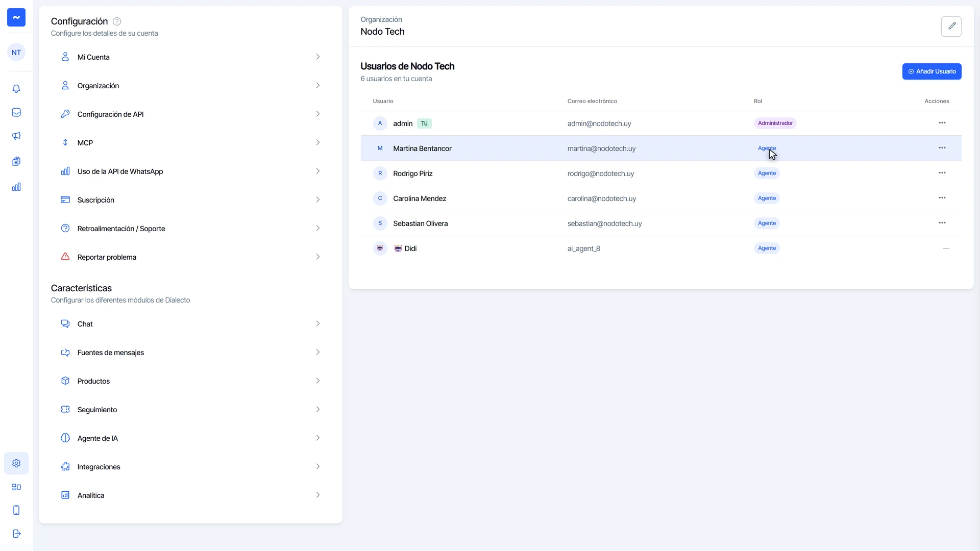Open Organización settings item
980x551 pixels.
point(190,86)
